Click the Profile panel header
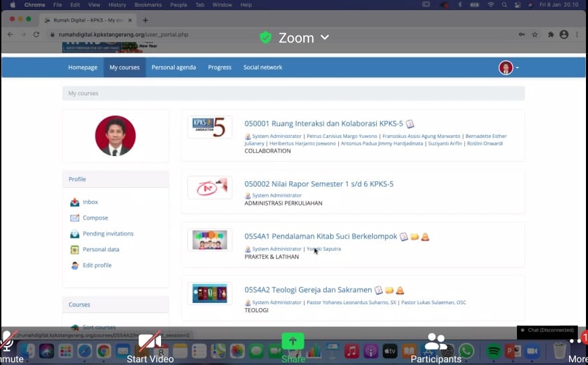This screenshot has width=588, height=365. tap(116, 180)
